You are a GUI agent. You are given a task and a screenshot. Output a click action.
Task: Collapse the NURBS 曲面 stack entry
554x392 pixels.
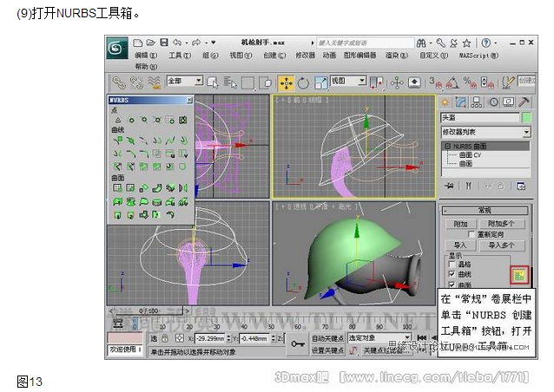(x=447, y=146)
